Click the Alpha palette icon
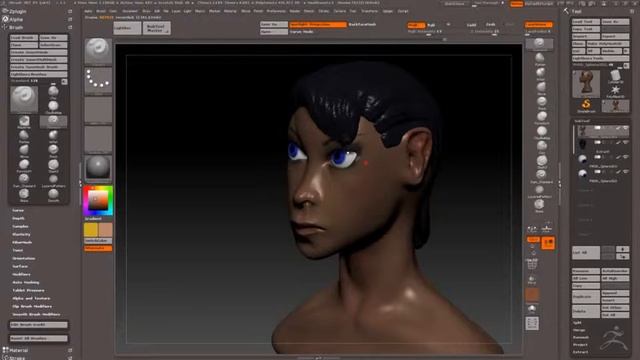 pos(5,19)
